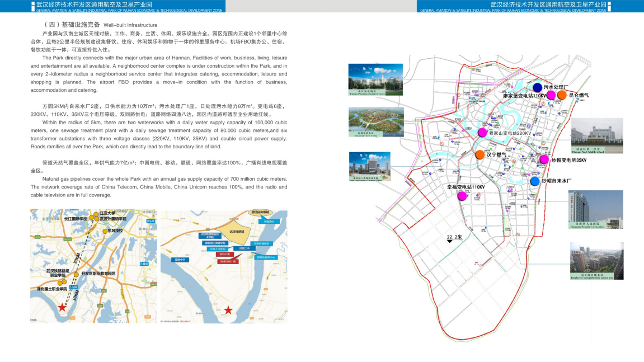Click the Chinese paragraph starting 管道天然气覆盖全区
The width and height of the screenshot is (644, 362).
(x=158, y=166)
